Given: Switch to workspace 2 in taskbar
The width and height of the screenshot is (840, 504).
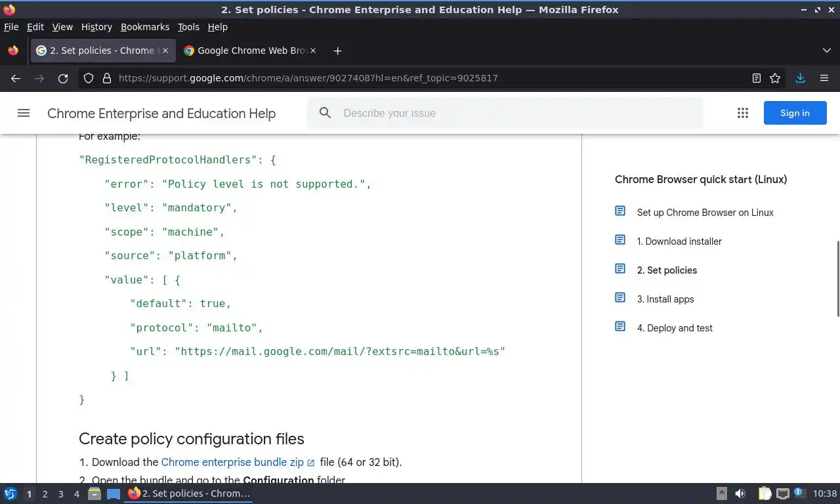Looking at the screenshot, I should pos(45,494).
